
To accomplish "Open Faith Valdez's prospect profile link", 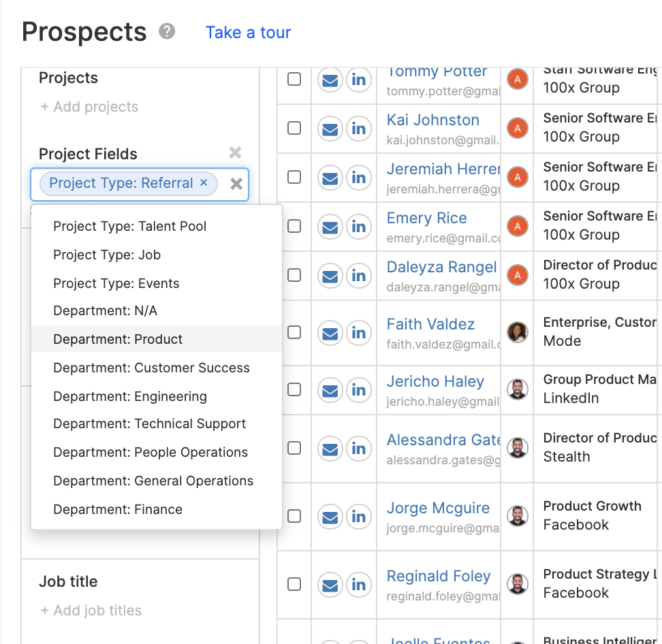I will pyautogui.click(x=430, y=324).
